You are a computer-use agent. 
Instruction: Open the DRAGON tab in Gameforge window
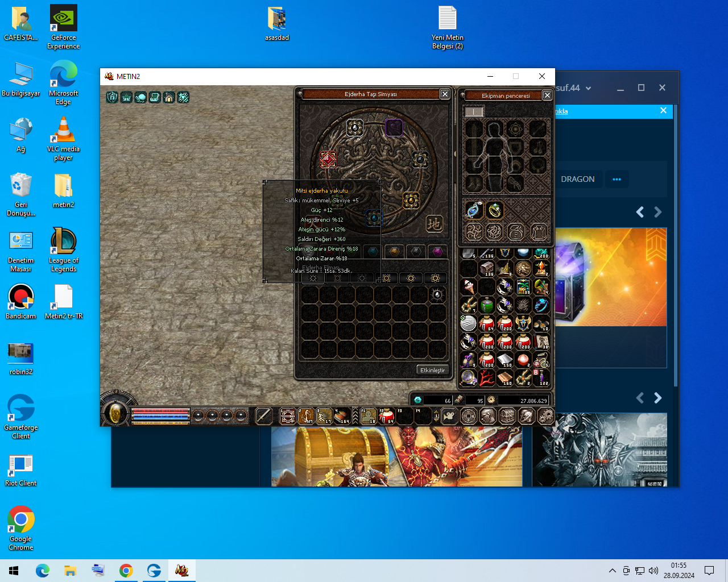point(578,179)
